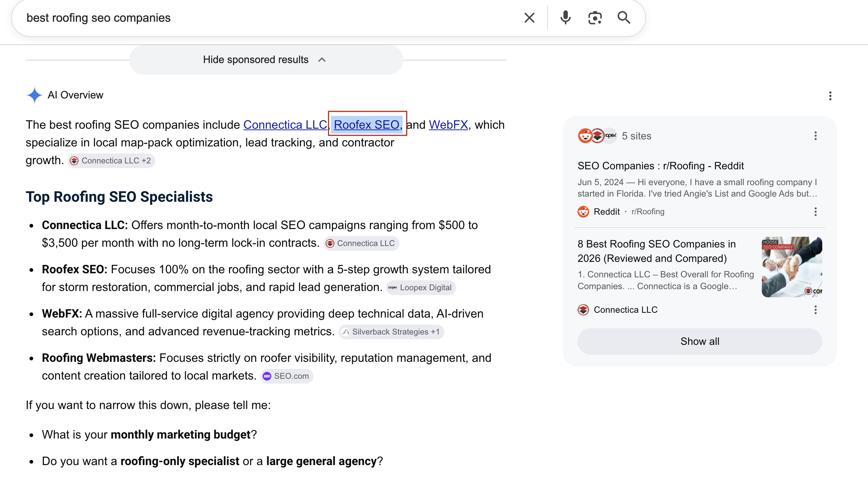
Task: Open the SEO.com source chip
Action: pyautogui.click(x=287, y=376)
